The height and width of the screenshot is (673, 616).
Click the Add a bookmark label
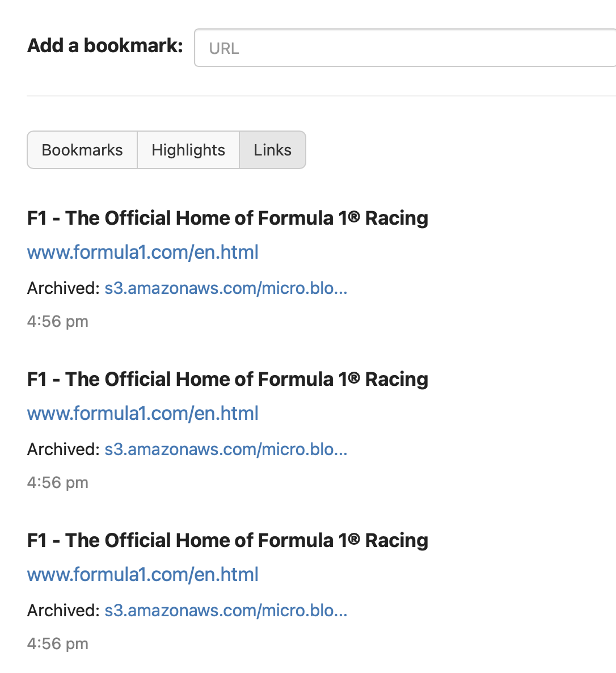[105, 45]
